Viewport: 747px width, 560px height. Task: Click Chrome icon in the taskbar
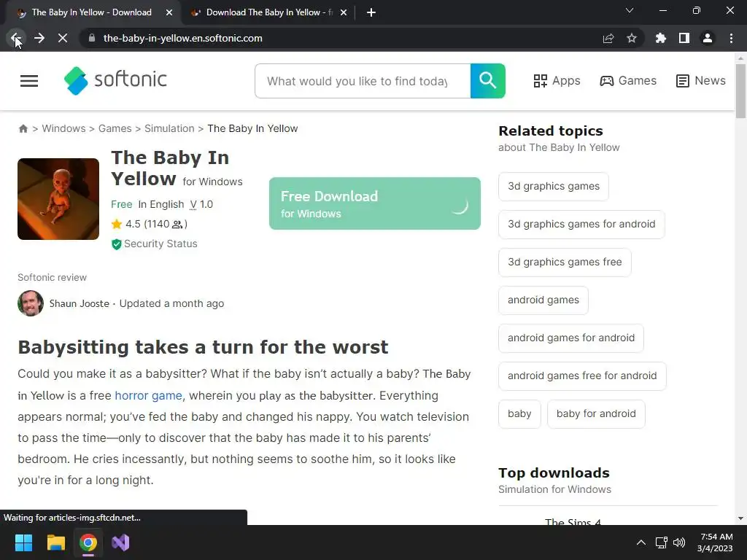pyautogui.click(x=88, y=542)
